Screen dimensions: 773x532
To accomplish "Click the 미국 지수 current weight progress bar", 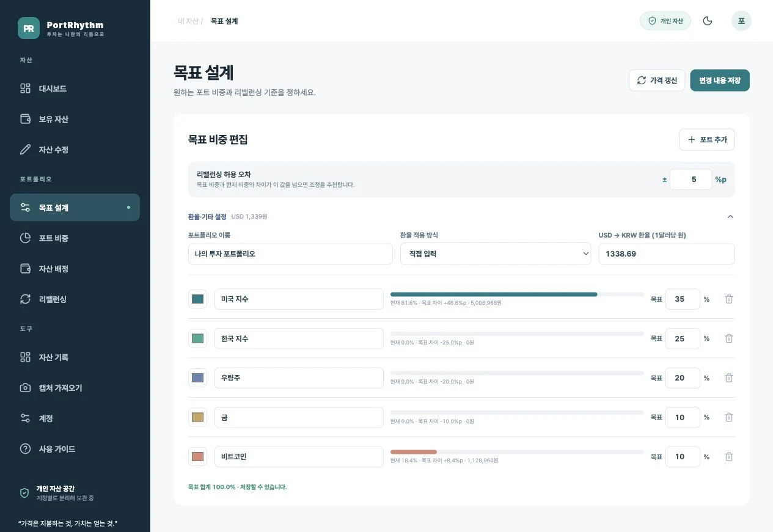I will 517,294.
